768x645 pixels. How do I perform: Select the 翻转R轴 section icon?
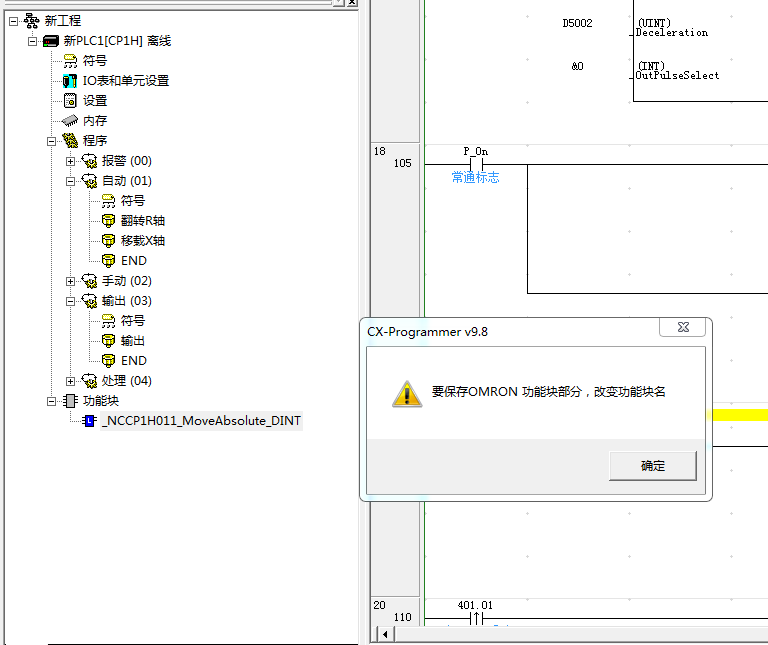[x=108, y=221]
